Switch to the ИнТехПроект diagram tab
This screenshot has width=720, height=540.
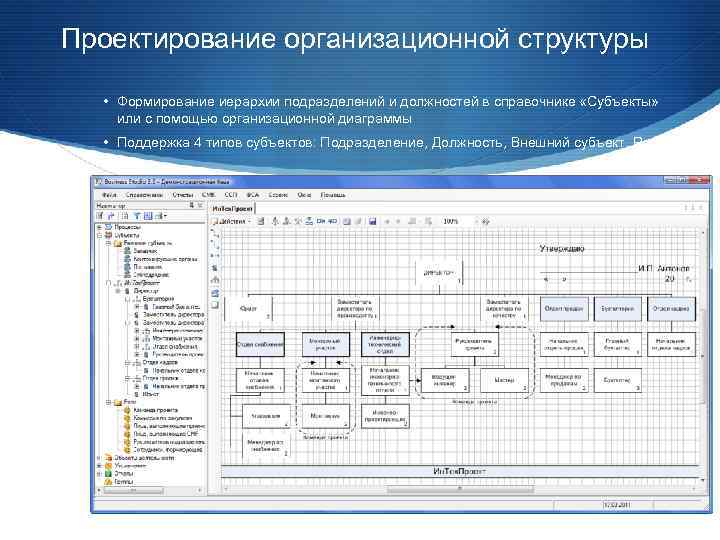coord(232,208)
